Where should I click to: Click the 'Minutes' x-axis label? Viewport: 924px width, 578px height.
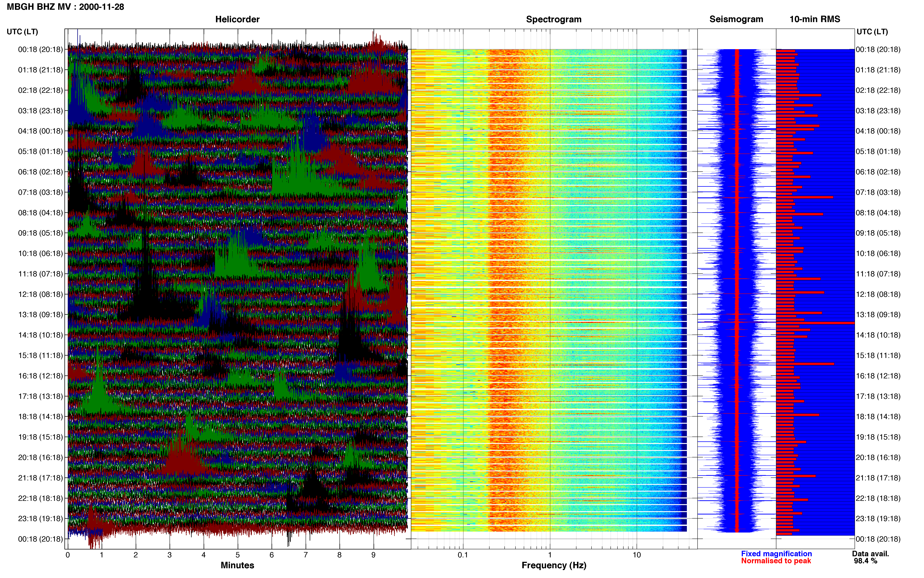point(237,565)
